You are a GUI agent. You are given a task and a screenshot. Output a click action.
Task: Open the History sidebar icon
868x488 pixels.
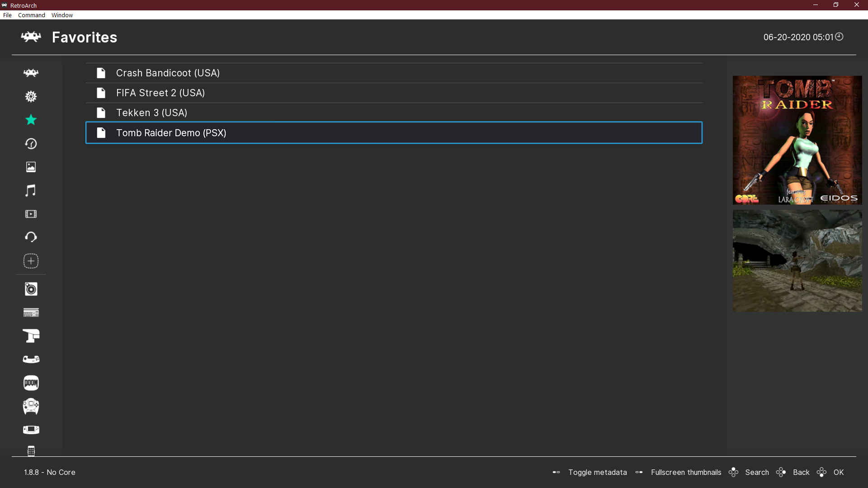(31, 143)
